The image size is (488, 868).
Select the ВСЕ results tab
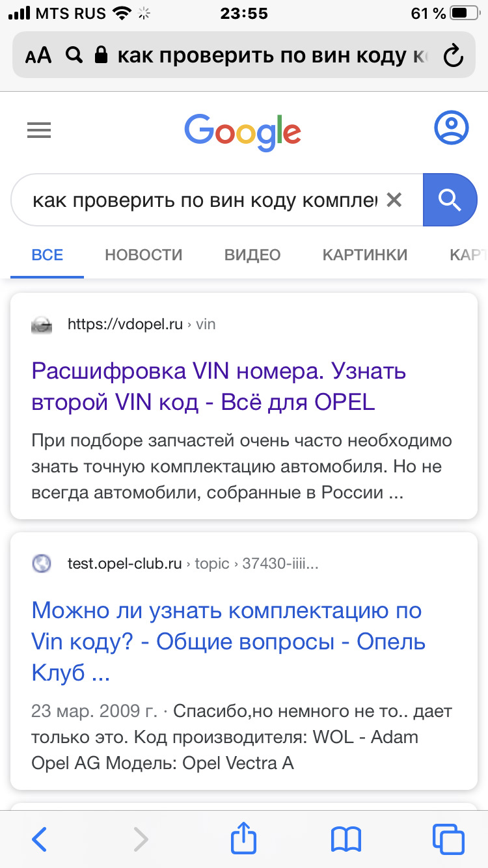pyautogui.click(x=47, y=255)
